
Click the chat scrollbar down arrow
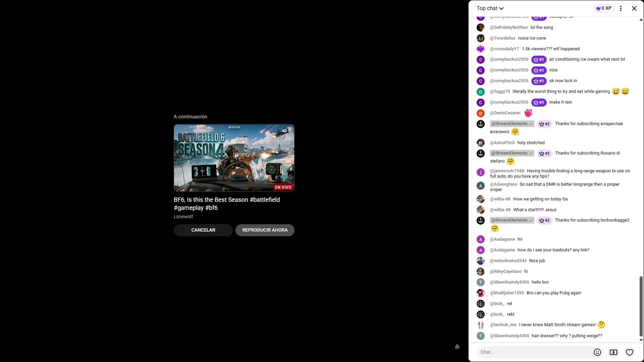coord(641,340)
